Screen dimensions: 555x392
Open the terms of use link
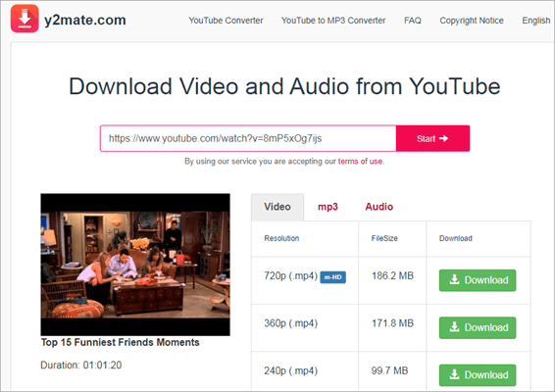360,162
